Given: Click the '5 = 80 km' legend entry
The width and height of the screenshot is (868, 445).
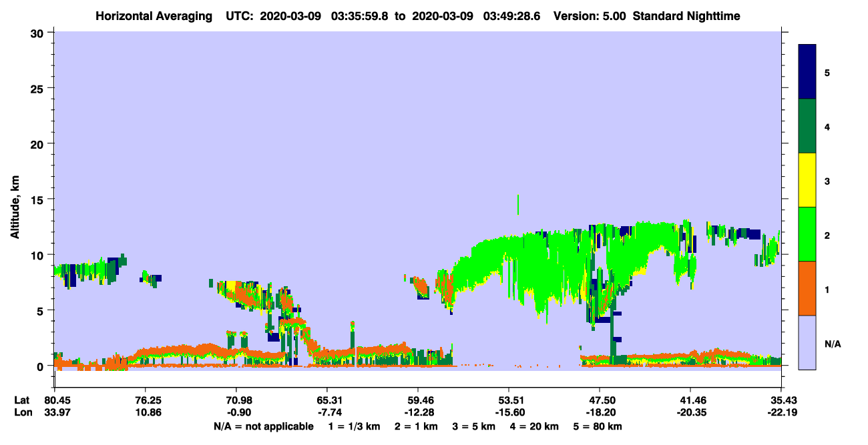Looking at the screenshot, I should (598, 426).
